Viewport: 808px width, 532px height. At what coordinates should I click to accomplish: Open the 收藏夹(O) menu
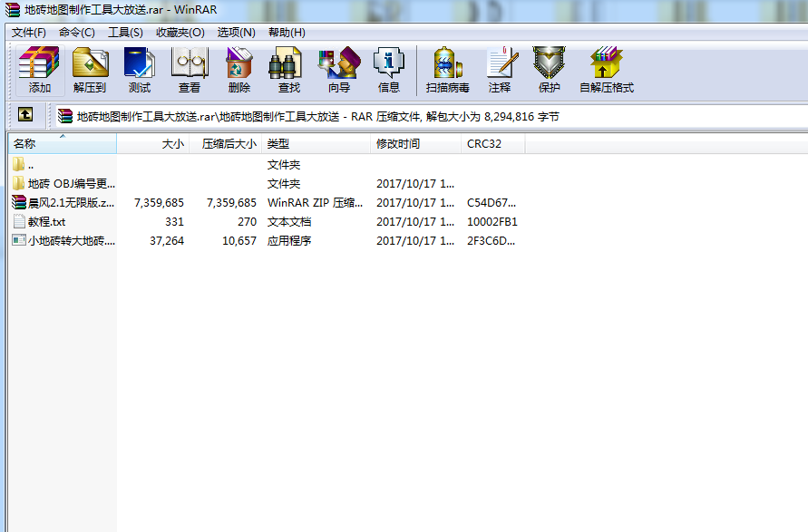(x=180, y=33)
